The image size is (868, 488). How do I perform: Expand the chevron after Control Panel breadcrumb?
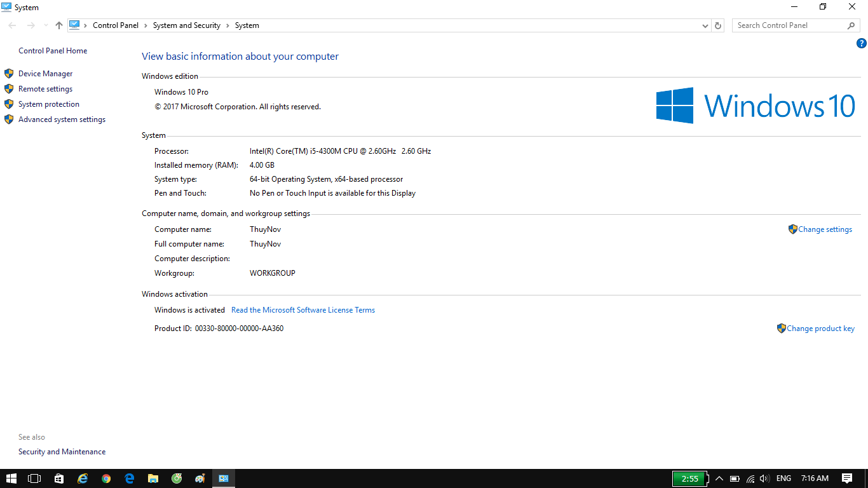146,25
